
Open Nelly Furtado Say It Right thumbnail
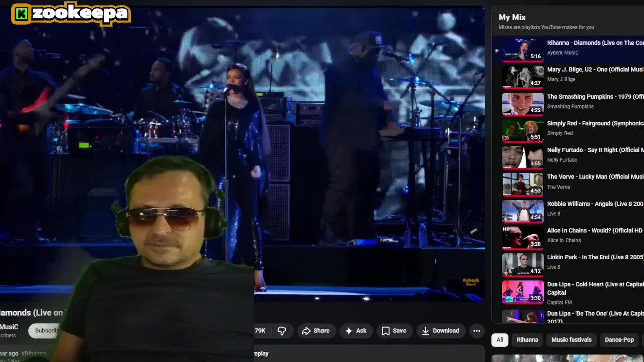523,157
